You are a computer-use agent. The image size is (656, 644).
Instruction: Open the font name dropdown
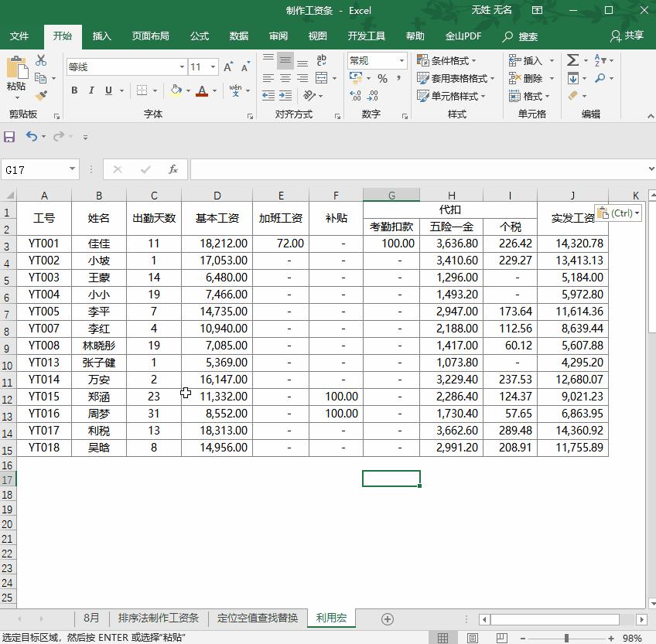[x=181, y=66]
